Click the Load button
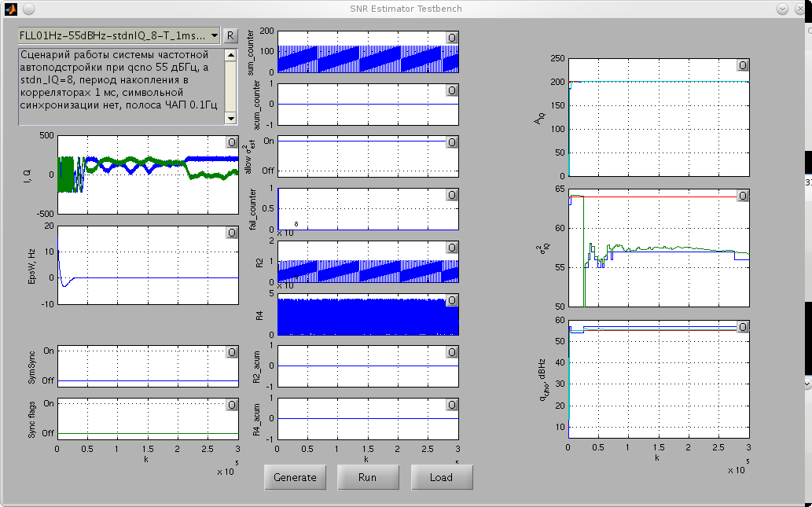The image size is (812, 507). pos(441,477)
